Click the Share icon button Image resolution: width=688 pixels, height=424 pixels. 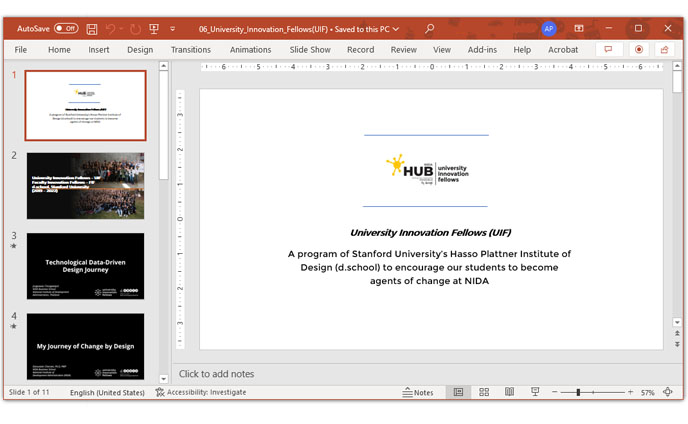(x=665, y=49)
